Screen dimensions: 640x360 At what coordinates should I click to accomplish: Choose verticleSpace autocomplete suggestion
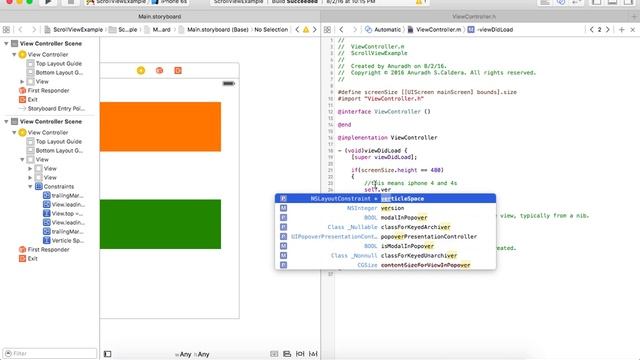tap(386, 199)
